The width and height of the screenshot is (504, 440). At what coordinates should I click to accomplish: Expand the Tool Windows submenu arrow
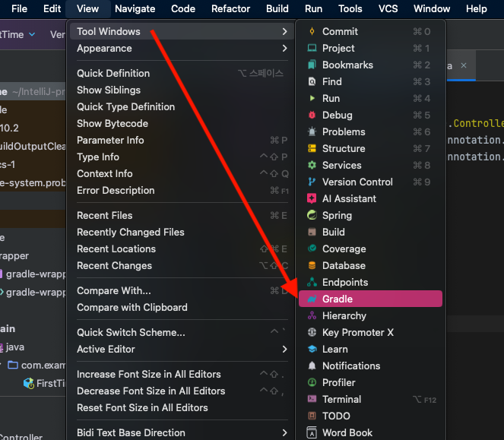(284, 31)
